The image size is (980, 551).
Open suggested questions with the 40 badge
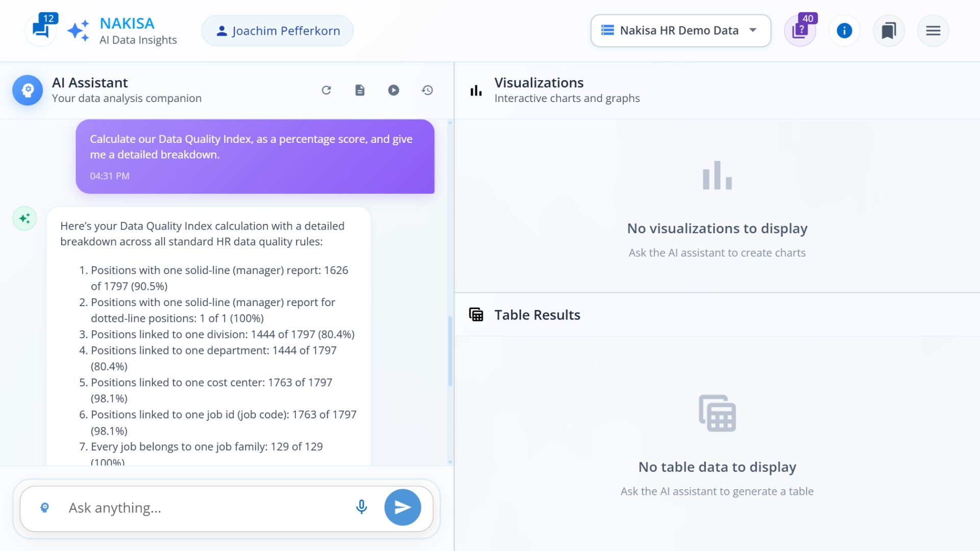click(x=800, y=30)
